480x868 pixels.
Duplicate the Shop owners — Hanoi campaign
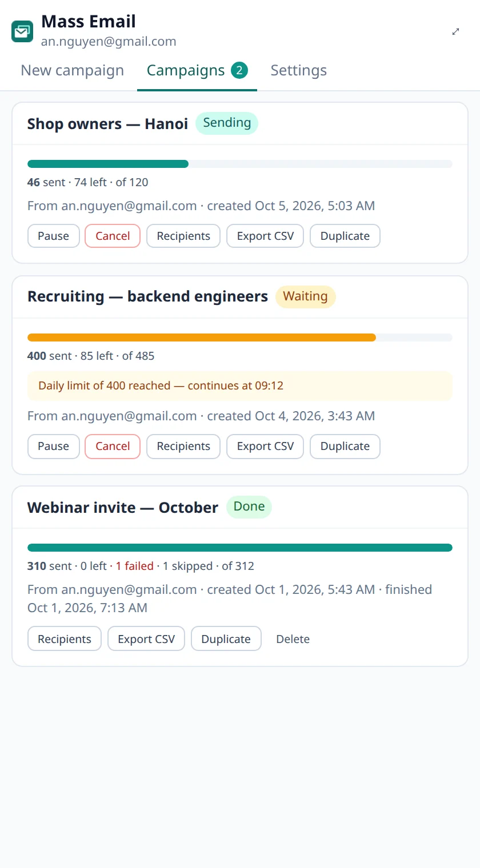point(345,236)
